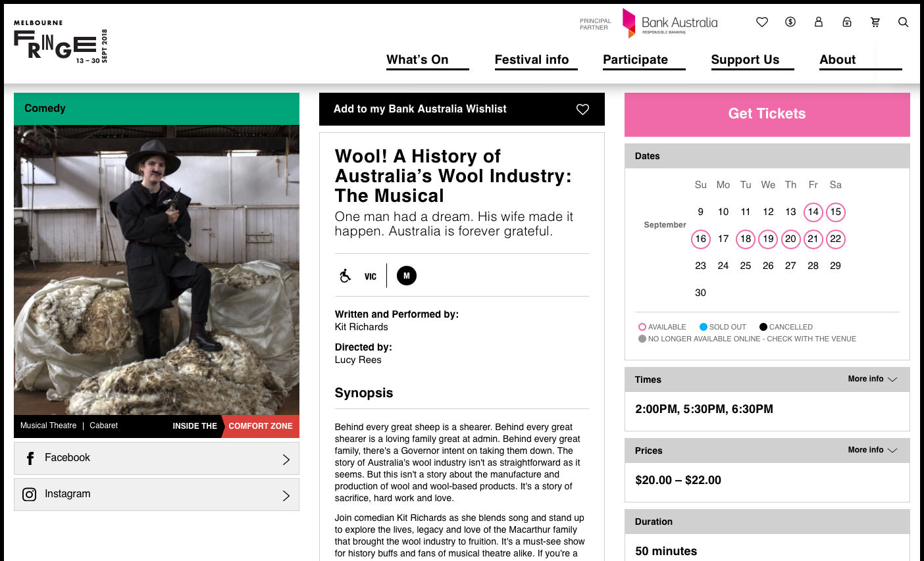
Task: Open the wishlist heart icon in header
Action: 762,22
